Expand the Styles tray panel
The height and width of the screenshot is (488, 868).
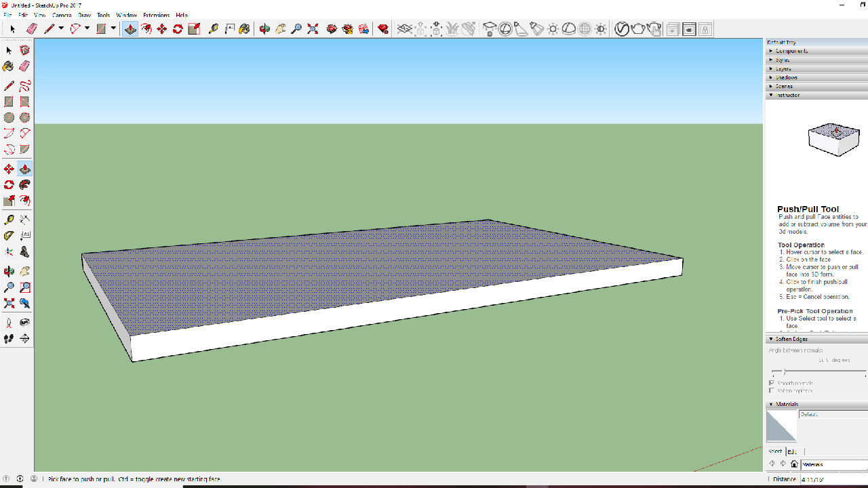click(x=816, y=60)
